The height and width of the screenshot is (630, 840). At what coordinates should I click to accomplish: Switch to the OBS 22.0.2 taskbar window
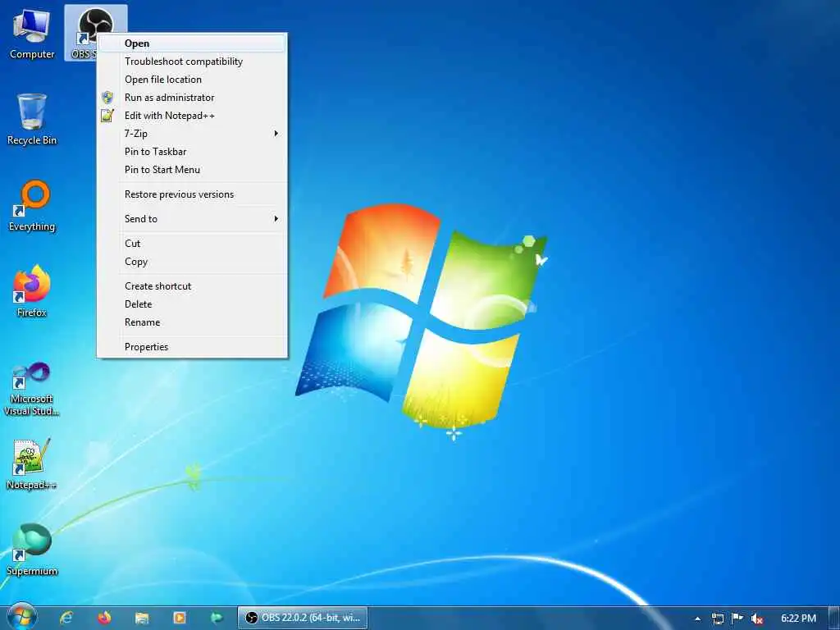coord(303,618)
